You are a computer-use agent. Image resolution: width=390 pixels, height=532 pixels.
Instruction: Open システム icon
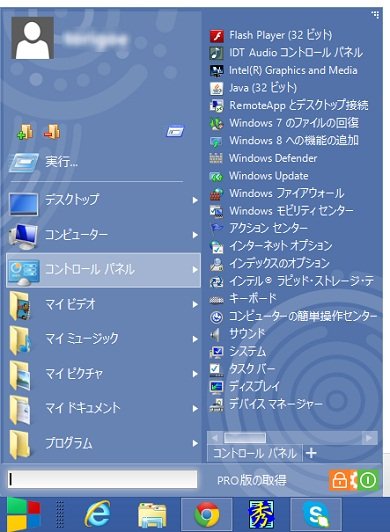pos(217,352)
